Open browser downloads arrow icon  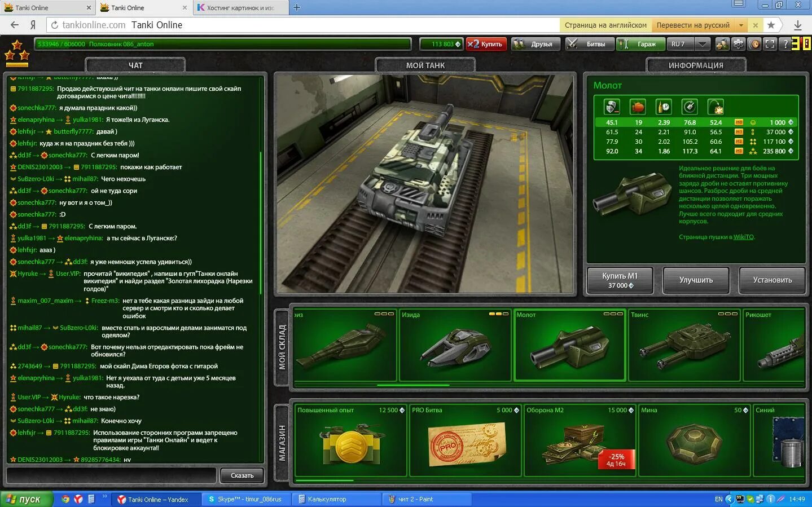coord(798,25)
